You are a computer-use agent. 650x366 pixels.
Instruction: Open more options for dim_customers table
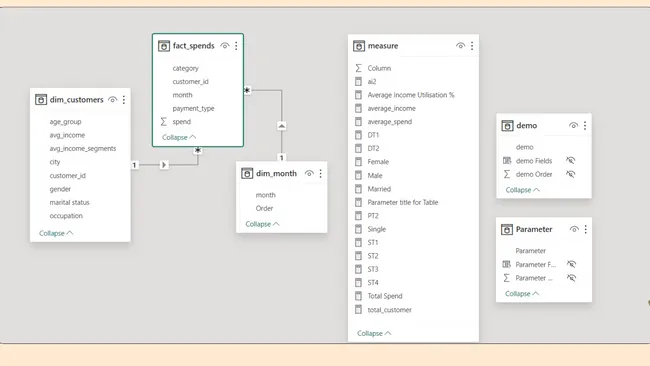click(124, 99)
